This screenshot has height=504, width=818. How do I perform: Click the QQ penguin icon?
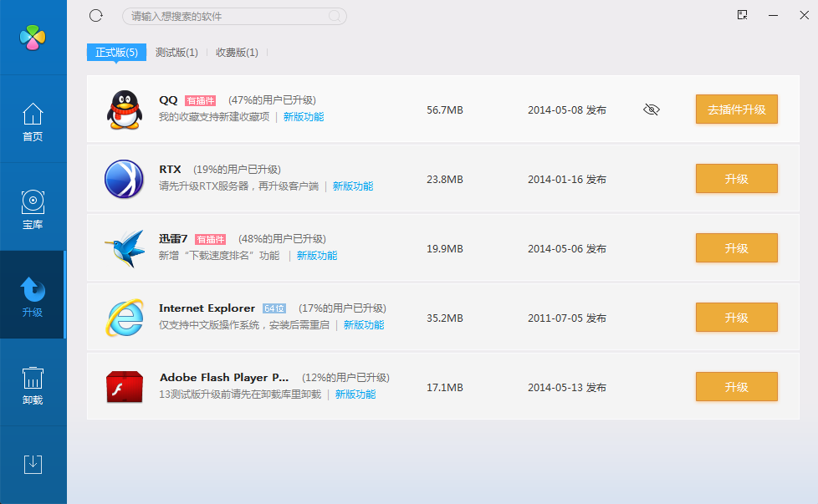125,109
